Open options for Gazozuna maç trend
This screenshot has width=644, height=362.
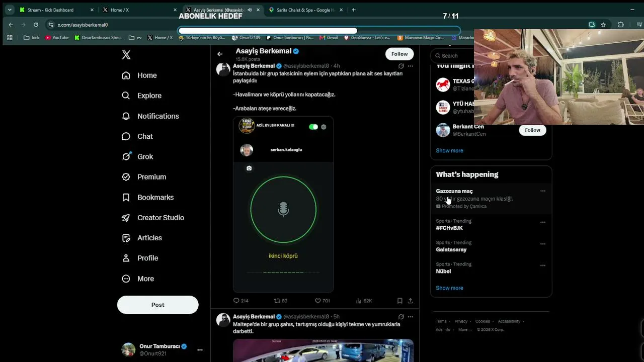click(543, 191)
